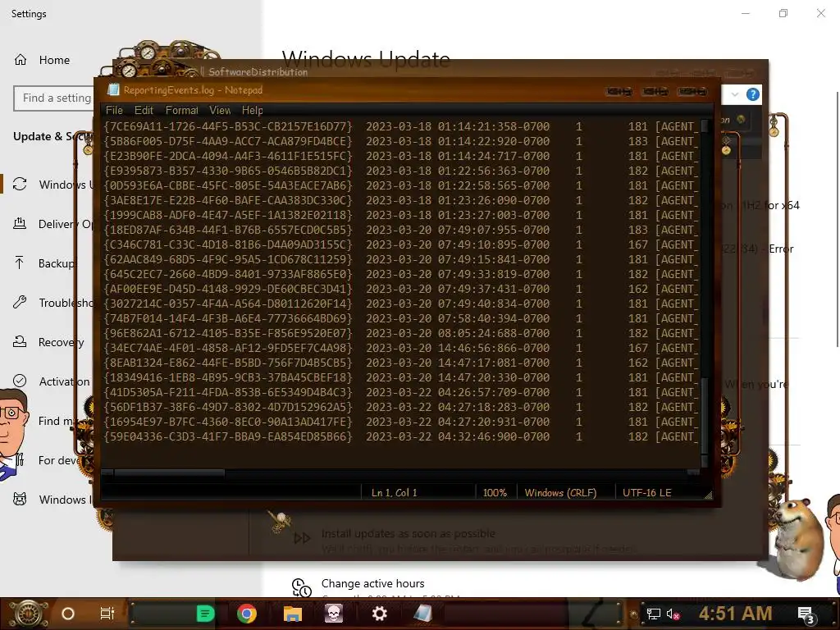Click the Ln 1, Col 1 status entry
840x630 pixels.
point(395,493)
